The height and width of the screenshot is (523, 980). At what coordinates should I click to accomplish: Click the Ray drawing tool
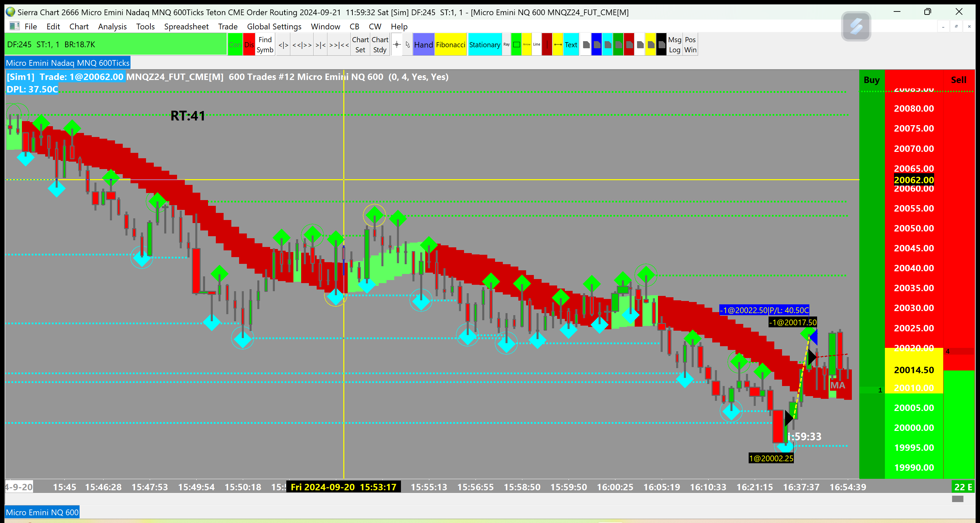507,45
